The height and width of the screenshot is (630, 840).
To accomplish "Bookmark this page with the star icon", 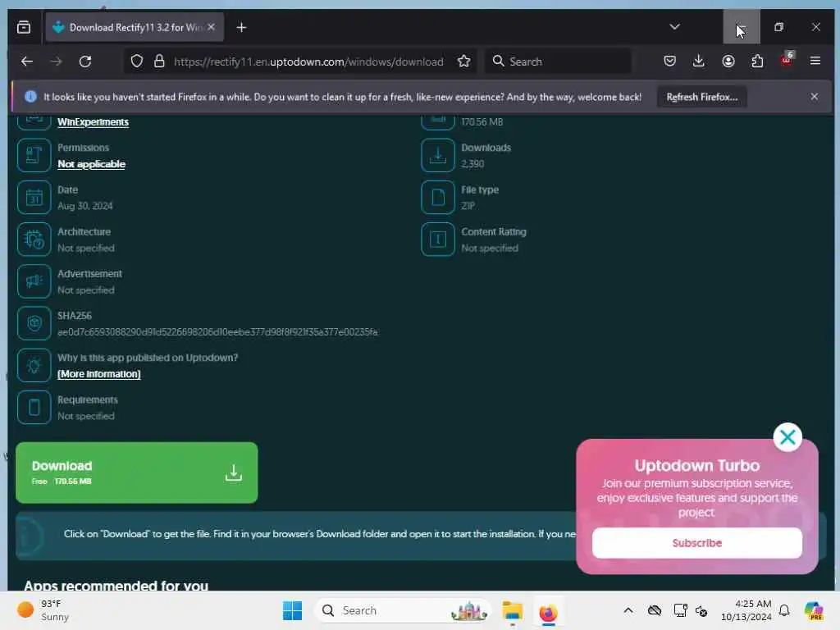I will tap(464, 62).
